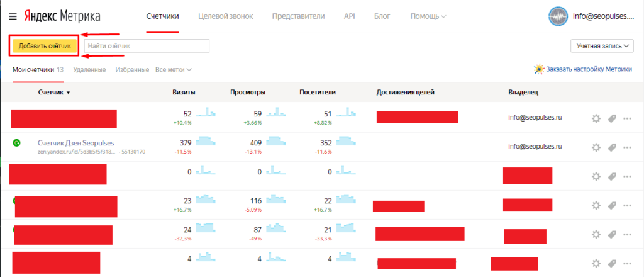This screenshot has width=644, height=277.
Task: Sort by the Счетчик column header
Action: pyautogui.click(x=54, y=93)
